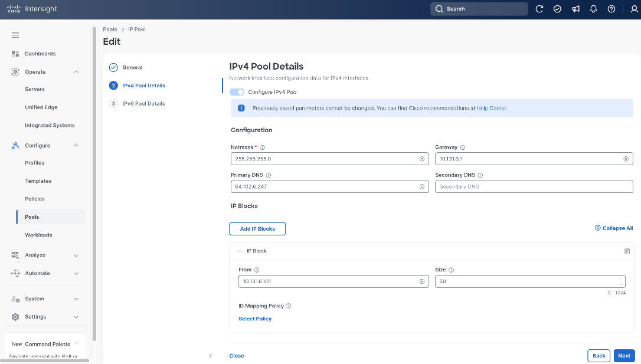Open the announcements megaphone icon
The width and height of the screenshot is (641, 364).
(x=575, y=9)
